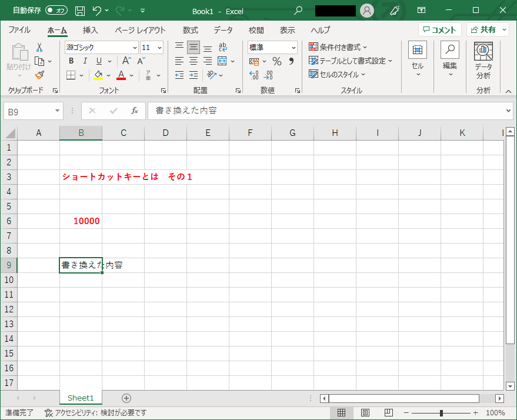Align text right

[208, 61]
